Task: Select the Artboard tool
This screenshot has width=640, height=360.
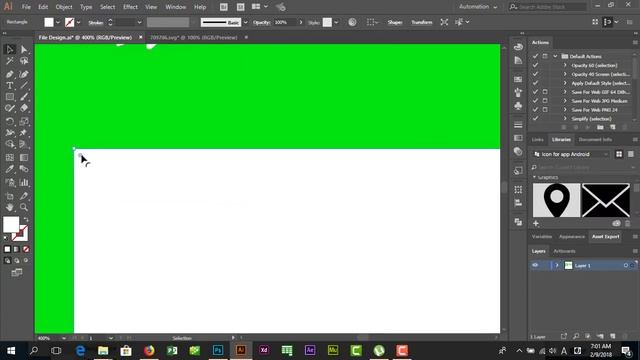Action: [10, 196]
